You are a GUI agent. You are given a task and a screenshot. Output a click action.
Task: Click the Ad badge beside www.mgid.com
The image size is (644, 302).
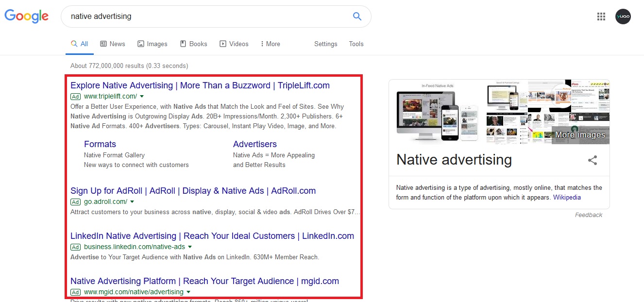click(75, 292)
